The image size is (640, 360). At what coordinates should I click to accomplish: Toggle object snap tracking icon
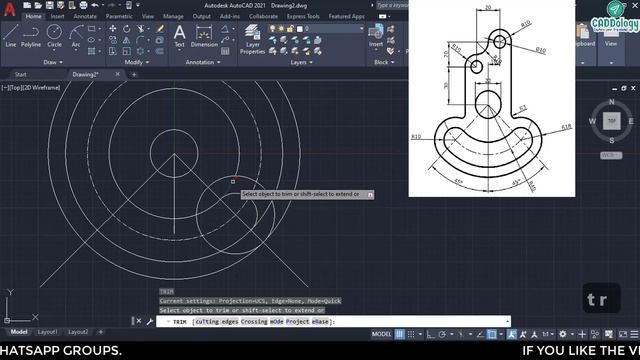(480, 334)
